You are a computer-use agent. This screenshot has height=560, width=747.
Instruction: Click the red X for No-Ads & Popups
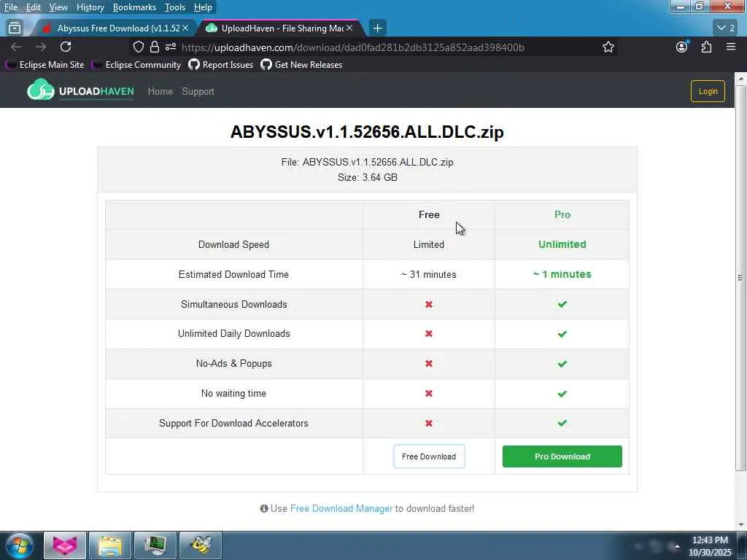point(429,364)
